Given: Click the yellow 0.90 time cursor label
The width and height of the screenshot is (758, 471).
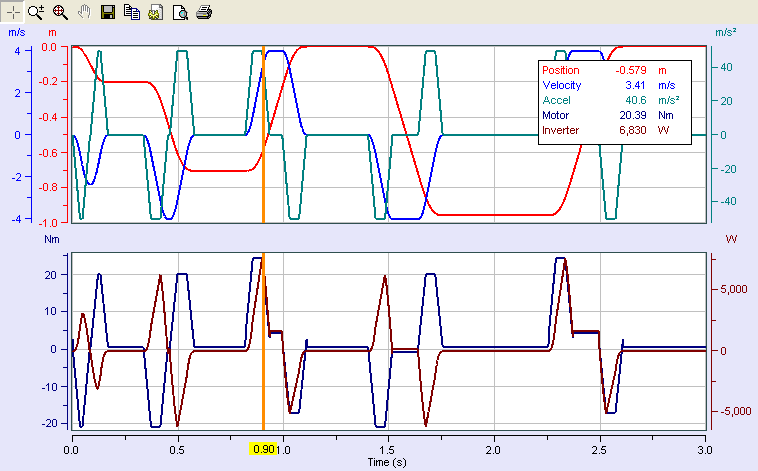Looking at the screenshot, I should pos(263,449).
